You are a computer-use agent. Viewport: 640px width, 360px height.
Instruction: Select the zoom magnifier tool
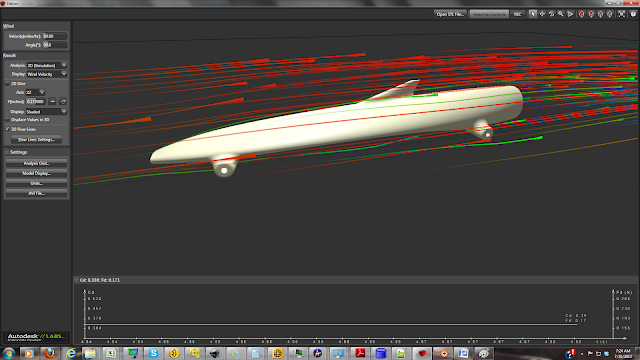pos(561,14)
